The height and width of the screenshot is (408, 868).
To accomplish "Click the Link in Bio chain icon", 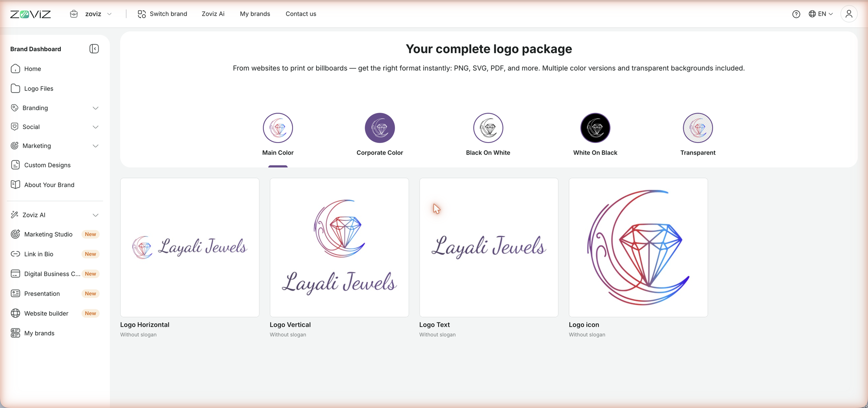I will (x=15, y=254).
